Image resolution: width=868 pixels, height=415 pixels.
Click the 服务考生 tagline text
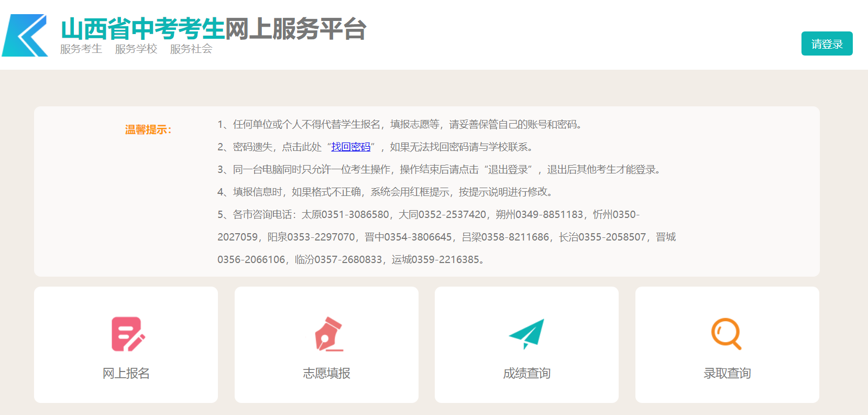tap(81, 49)
